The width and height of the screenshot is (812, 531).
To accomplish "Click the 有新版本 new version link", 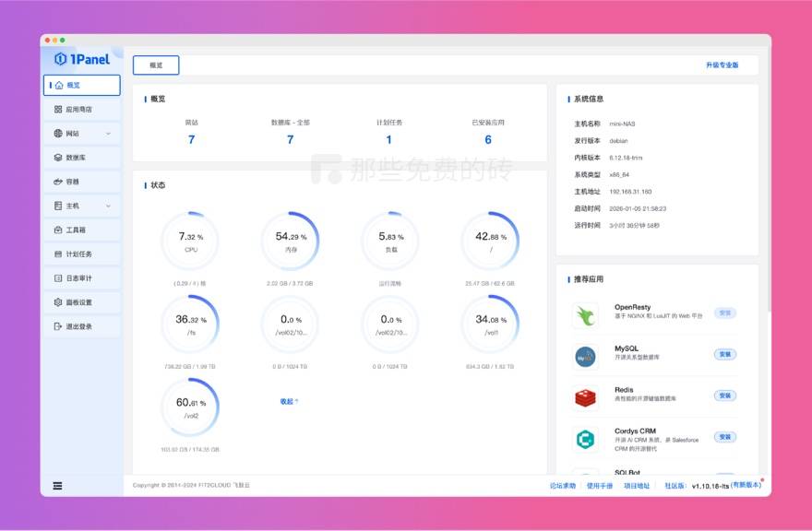I will point(746,485).
